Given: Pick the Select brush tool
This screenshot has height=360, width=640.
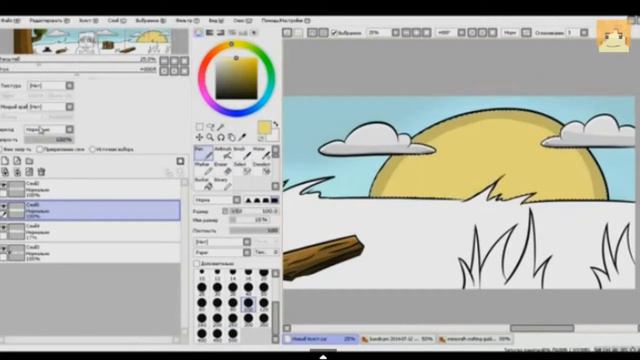Looking at the screenshot, I should coord(242,169).
